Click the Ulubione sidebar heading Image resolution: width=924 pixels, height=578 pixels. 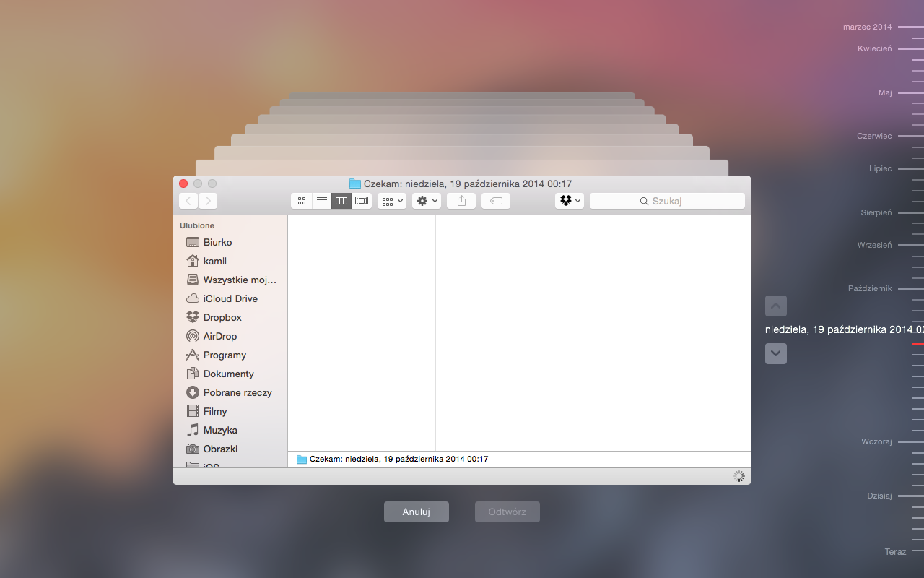tap(197, 225)
